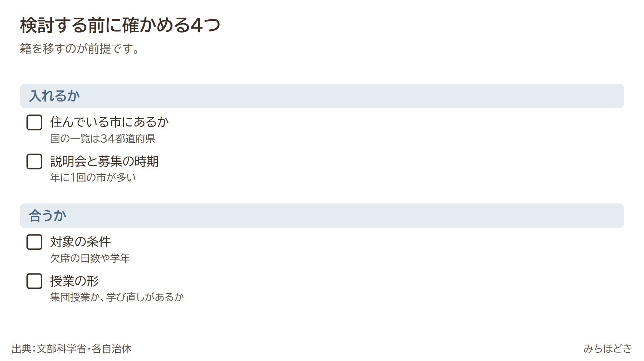Viewport: 644px width, 361px height.
Task: Click the note 欠席の日数や学年
Action: point(90,258)
